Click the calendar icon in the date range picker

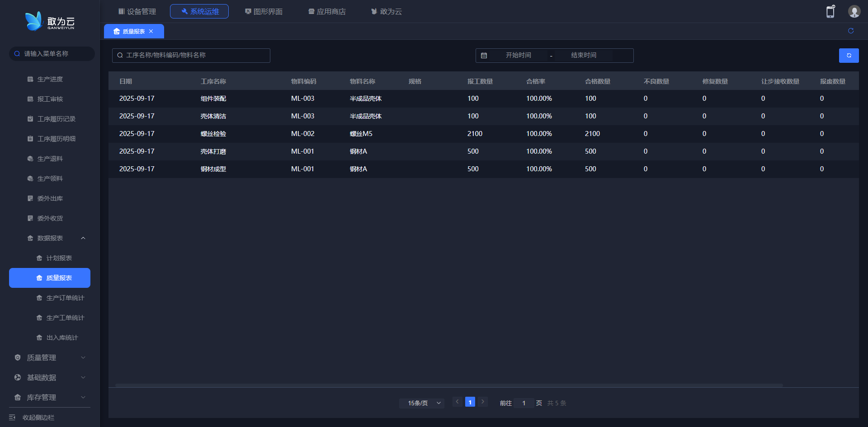[484, 56]
